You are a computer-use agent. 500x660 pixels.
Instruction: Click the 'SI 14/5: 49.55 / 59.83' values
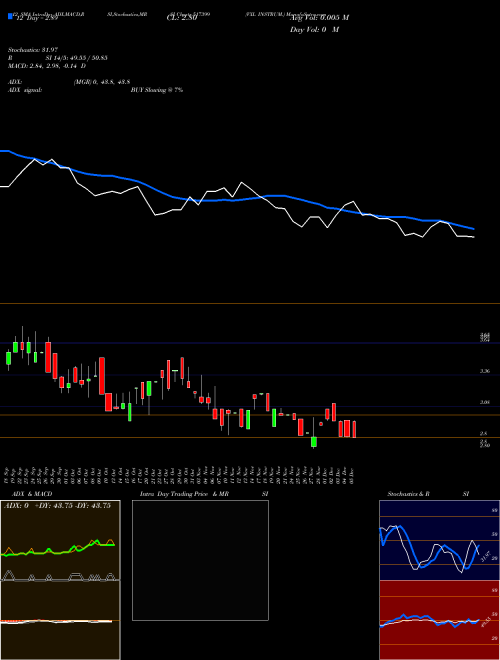click(x=77, y=58)
